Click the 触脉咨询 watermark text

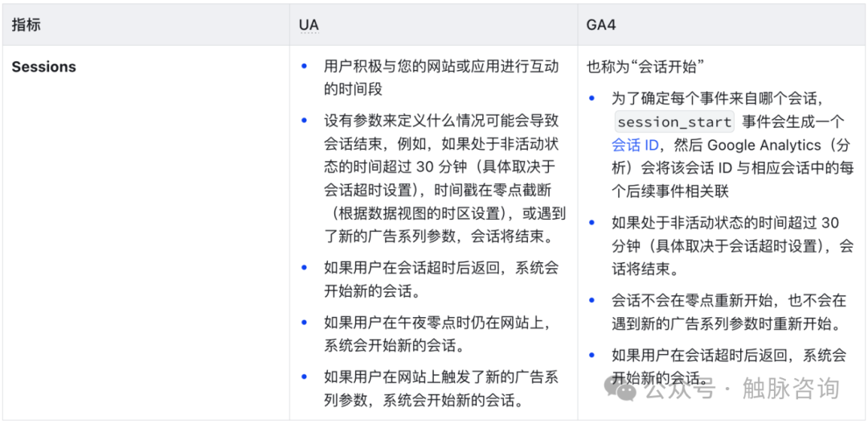click(x=791, y=389)
